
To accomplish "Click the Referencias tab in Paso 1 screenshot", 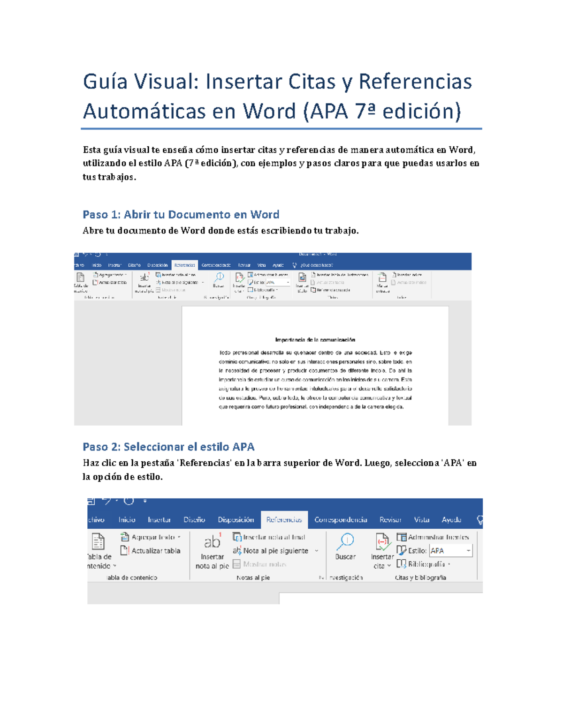I will click(x=184, y=265).
